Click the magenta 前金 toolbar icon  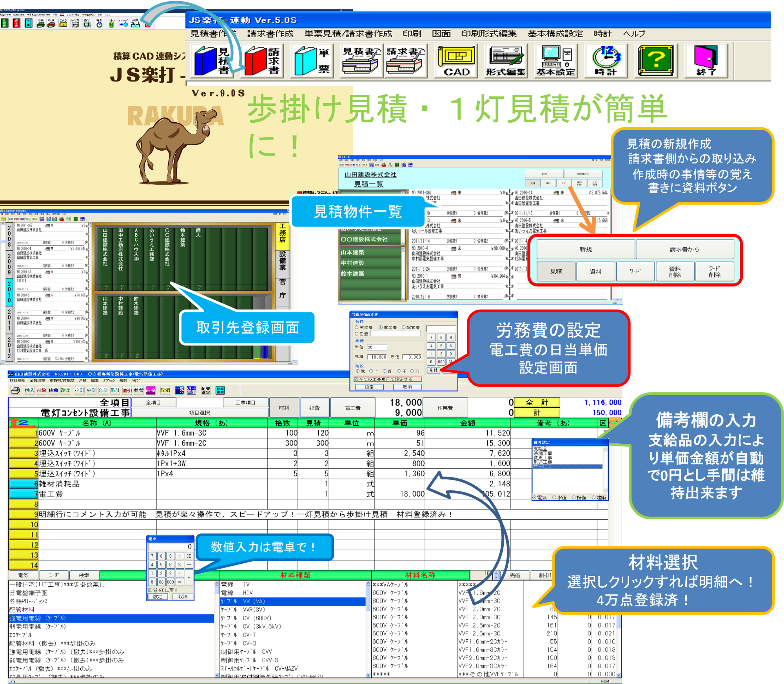pos(151,390)
